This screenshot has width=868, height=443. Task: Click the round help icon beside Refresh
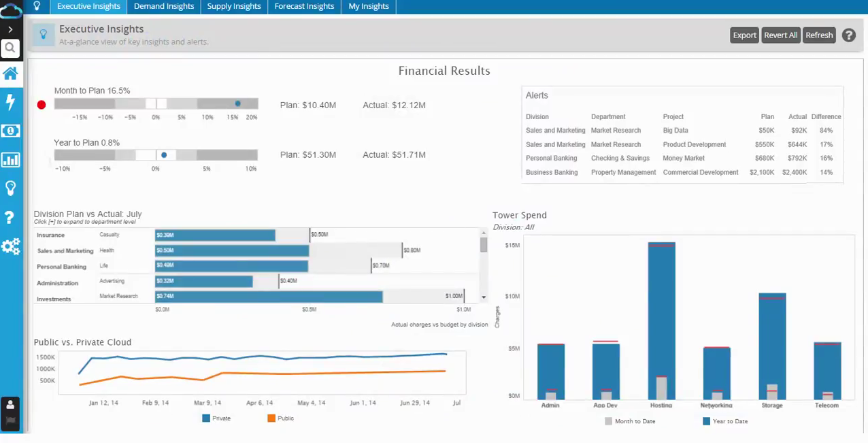[x=848, y=35]
